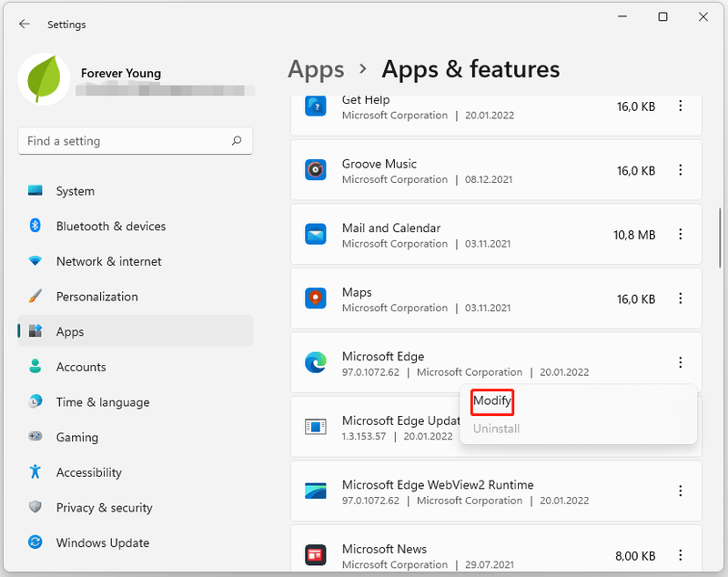Viewport: 728px width, 577px height.
Task: Select the Mail and Calendar title
Action: point(391,228)
